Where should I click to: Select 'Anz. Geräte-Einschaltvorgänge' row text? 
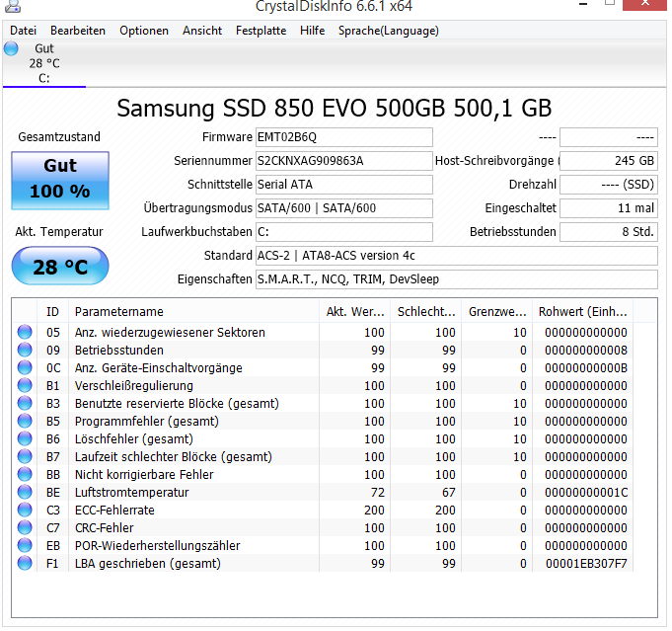[159, 368]
